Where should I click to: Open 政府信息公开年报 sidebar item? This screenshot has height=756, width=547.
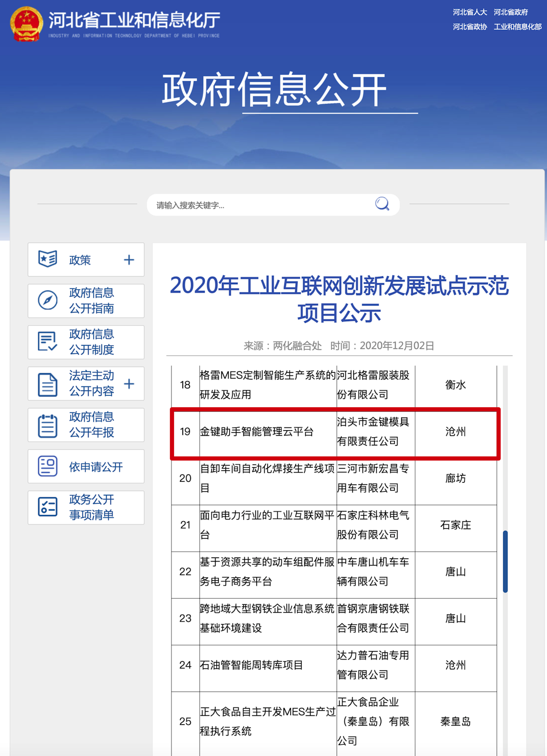(86, 425)
